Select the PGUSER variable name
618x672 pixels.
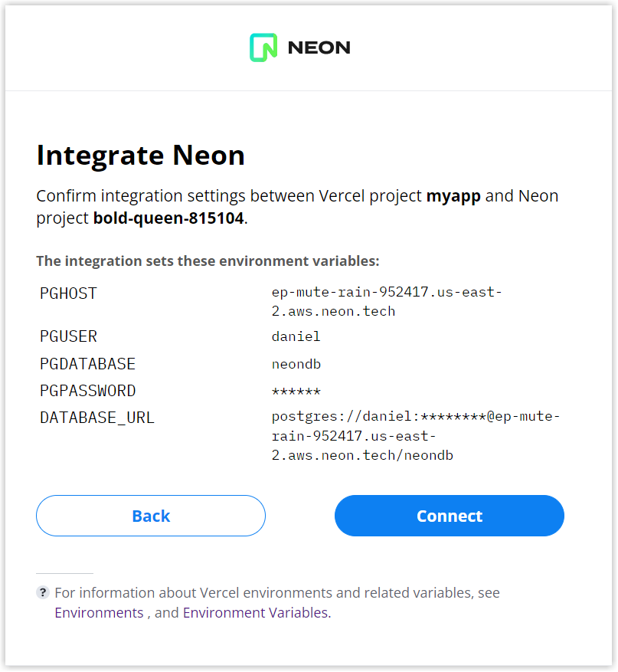tap(68, 336)
